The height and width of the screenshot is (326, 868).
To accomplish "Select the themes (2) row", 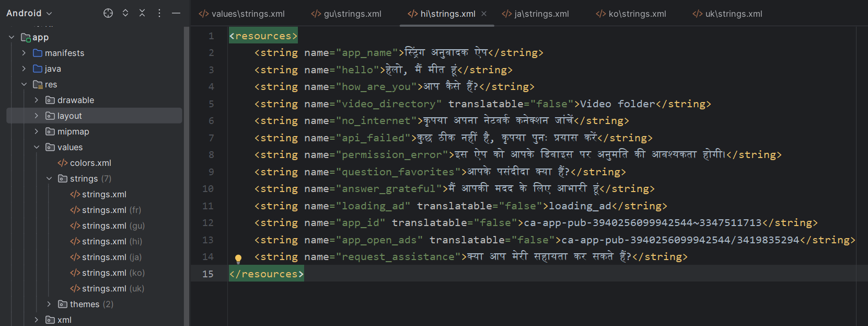I will (x=94, y=304).
